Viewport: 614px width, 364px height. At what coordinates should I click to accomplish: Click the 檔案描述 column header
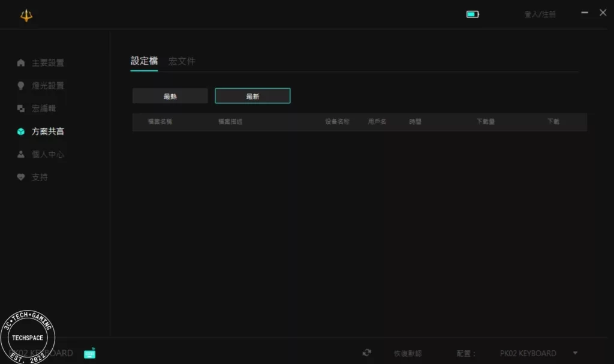(x=230, y=122)
